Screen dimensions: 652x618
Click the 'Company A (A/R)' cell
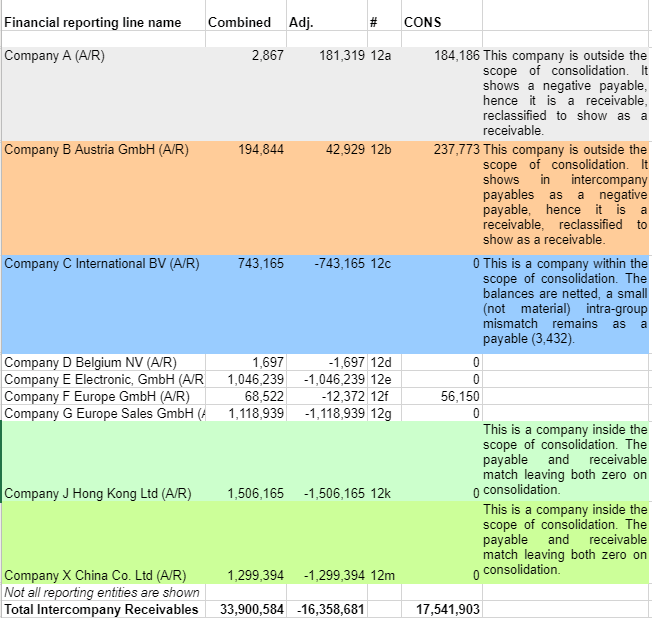[55, 56]
